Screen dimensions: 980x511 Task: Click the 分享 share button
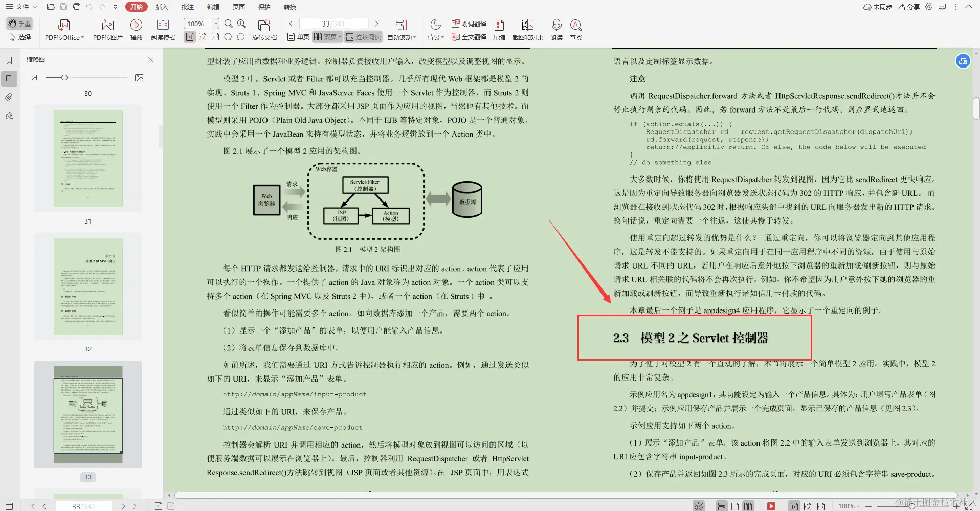[x=909, y=7]
